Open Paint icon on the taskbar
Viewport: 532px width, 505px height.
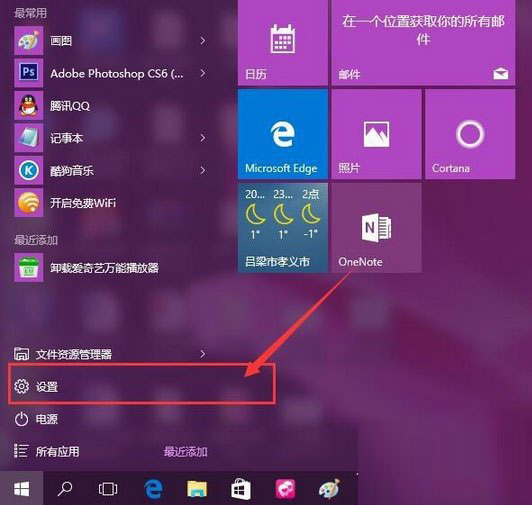pos(329,489)
